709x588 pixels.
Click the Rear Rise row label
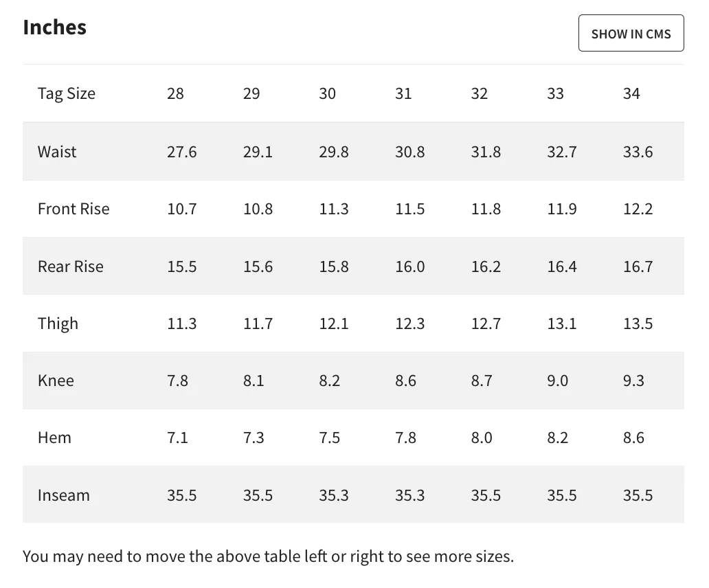[71, 267]
